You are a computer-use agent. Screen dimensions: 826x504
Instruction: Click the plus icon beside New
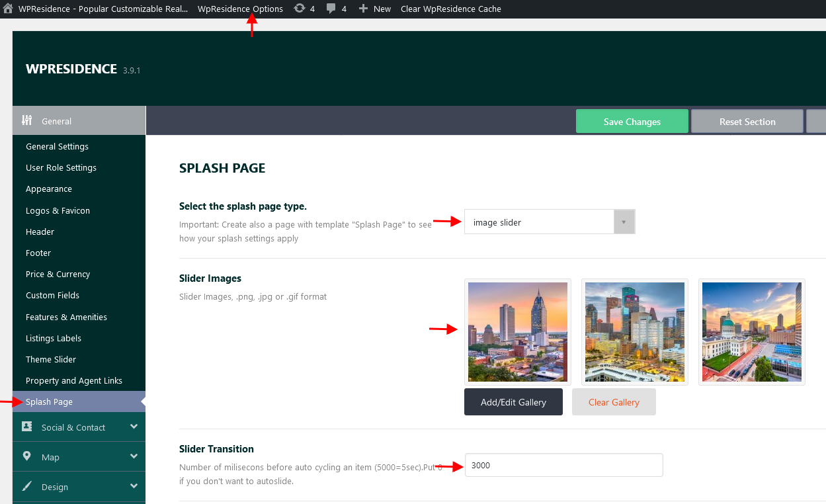[x=363, y=9]
